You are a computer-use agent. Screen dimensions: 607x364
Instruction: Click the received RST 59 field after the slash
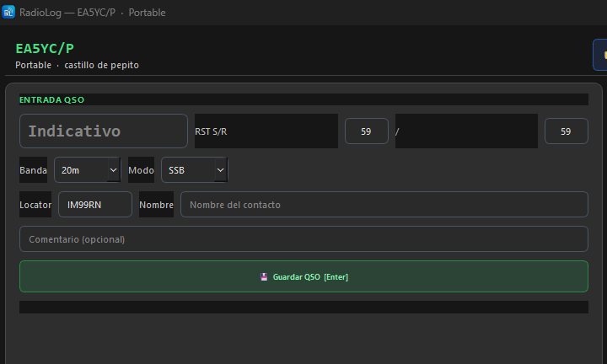click(x=566, y=131)
